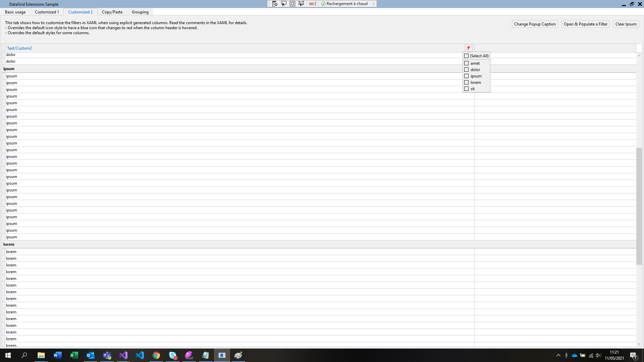644x362 pixels.
Task: Click the Rechargement à chaud hot reload status
Action: pyautogui.click(x=344, y=4)
